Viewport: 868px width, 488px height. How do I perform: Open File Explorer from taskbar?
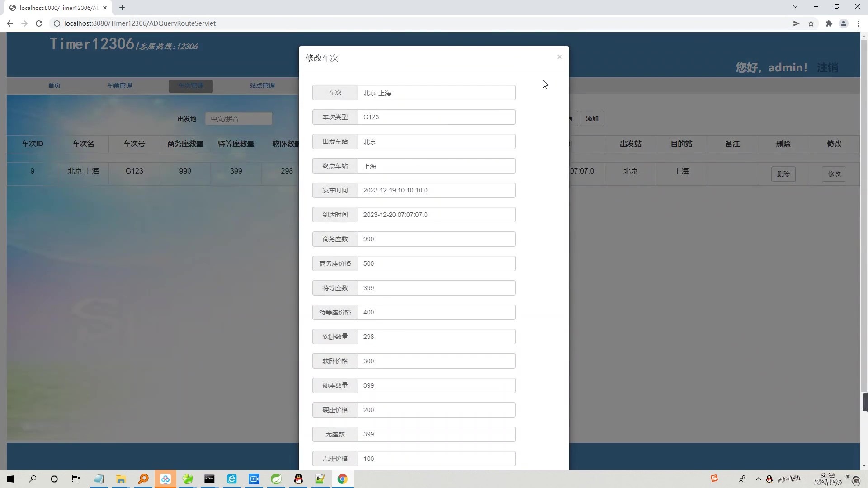121,479
